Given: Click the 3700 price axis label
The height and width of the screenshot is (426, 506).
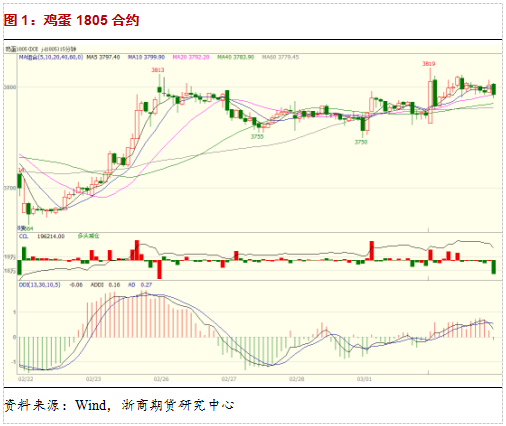Looking at the screenshot, I should (x=10, y=188).
